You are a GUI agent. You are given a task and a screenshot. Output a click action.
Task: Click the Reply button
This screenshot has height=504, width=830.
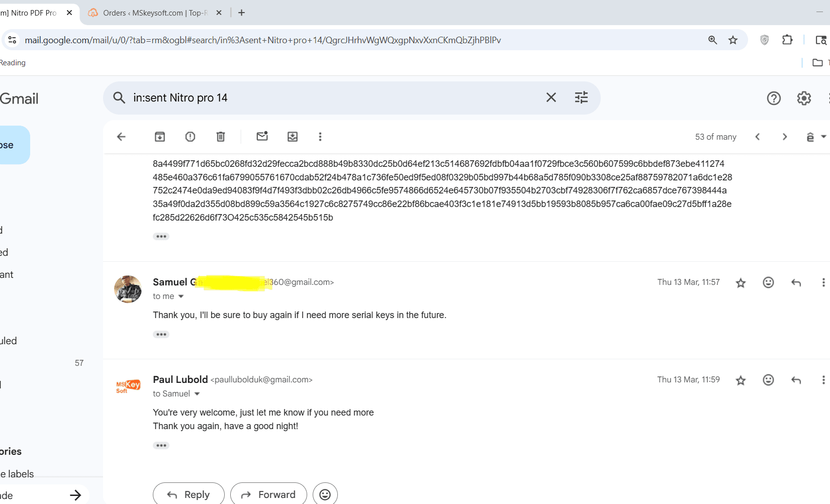(x=189, y=495)
